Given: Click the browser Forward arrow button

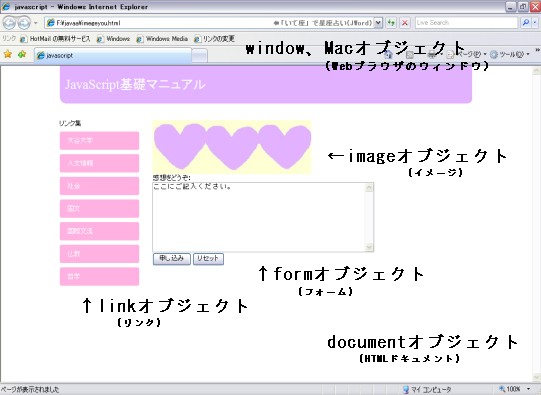Looking at the screenshot, I should click(23, 23).
